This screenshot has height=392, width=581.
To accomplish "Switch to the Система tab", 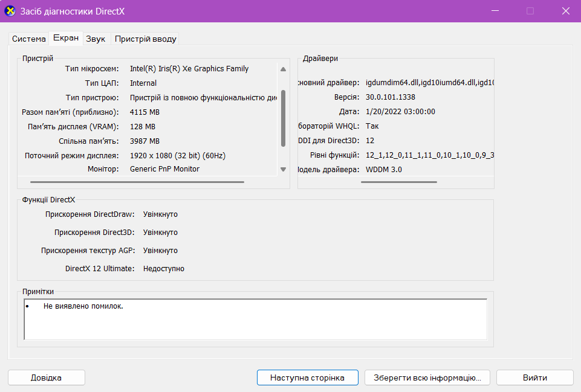I will (29, 39).
